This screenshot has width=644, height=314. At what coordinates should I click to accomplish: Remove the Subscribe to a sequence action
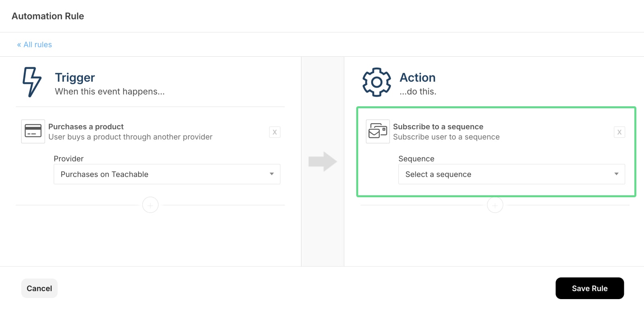pos(619,132)
